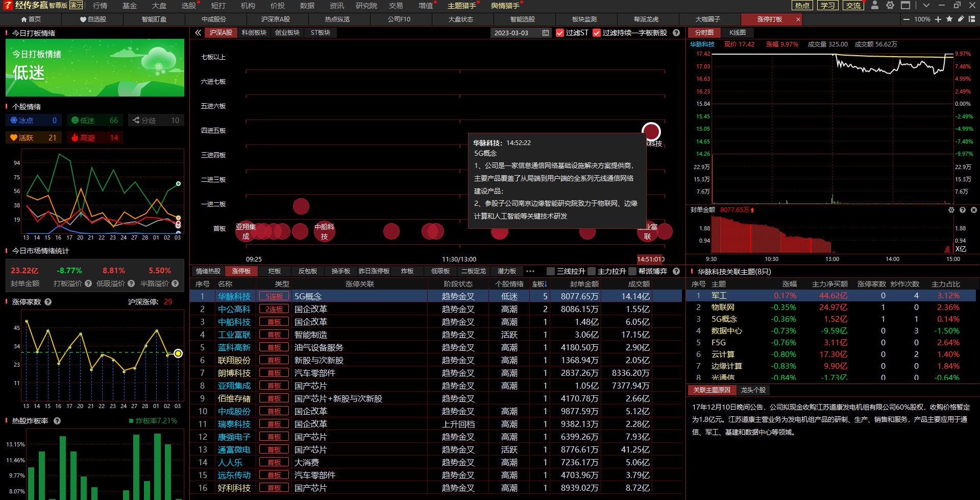Click the 热点 button

pyautogui.click(x=802, y=6)
